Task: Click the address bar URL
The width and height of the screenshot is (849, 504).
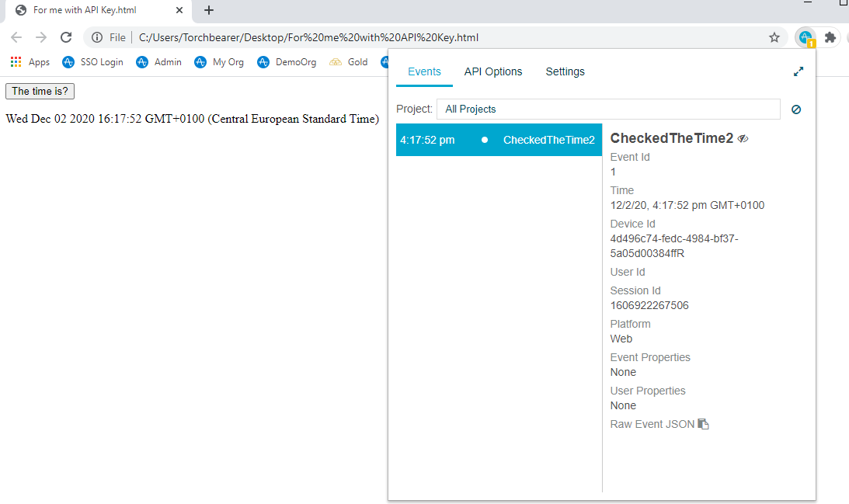Action: pyautogui.click(x=308, y=37)
